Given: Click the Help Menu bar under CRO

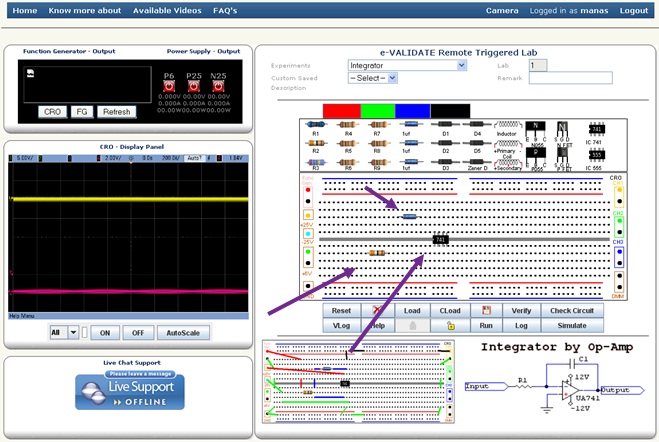Looking at the screenshot, I should pyautogui.click(x=128, y=316).
